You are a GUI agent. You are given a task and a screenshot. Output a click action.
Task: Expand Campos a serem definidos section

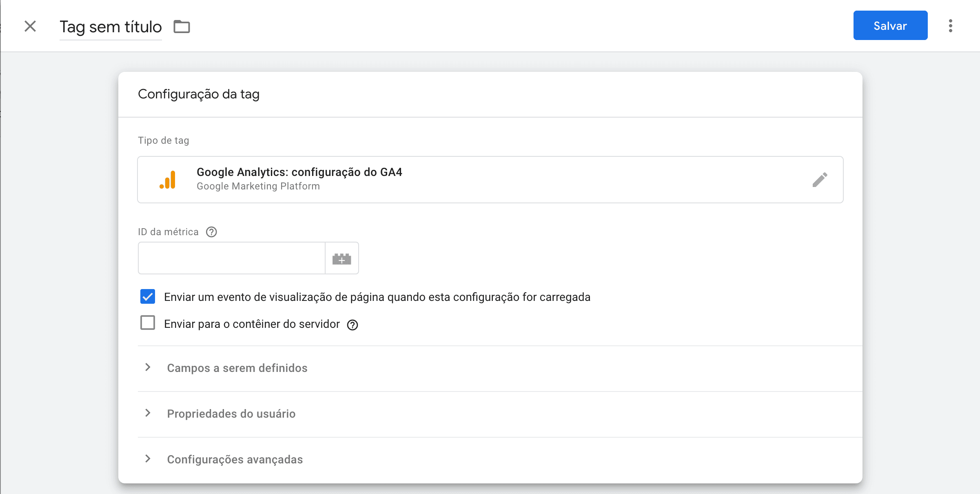(237, 368)
